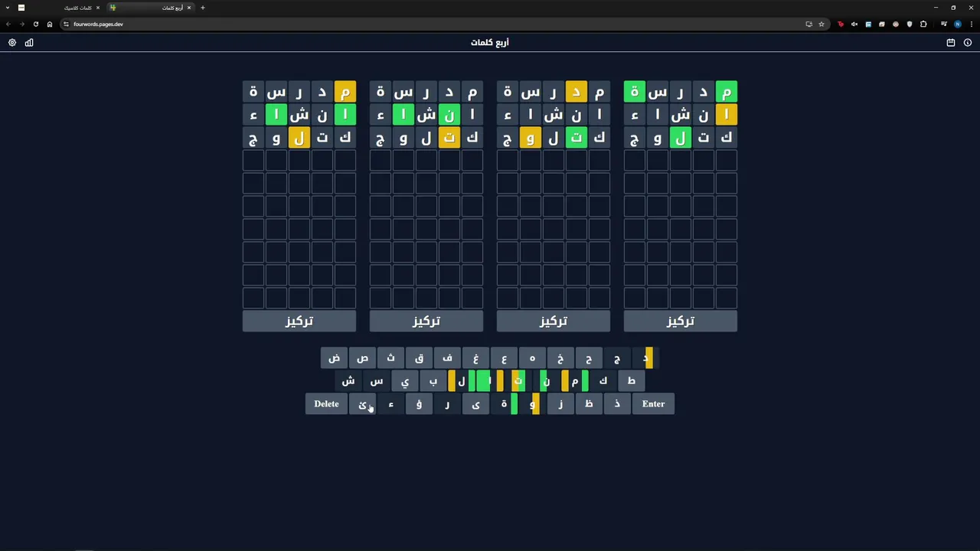The image size is (980, 551).
Task: Tap the ق key
Action: (420, 358)
